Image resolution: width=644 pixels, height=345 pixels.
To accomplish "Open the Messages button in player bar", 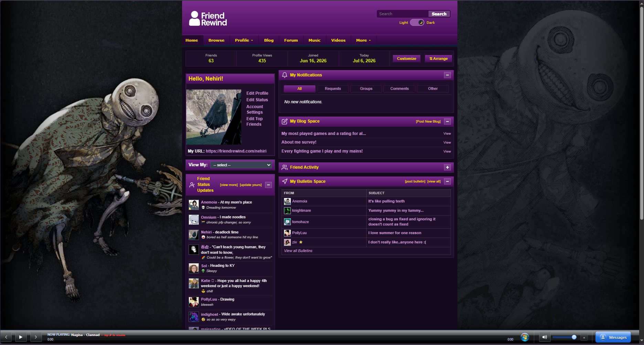I will [x=613, y=337].
